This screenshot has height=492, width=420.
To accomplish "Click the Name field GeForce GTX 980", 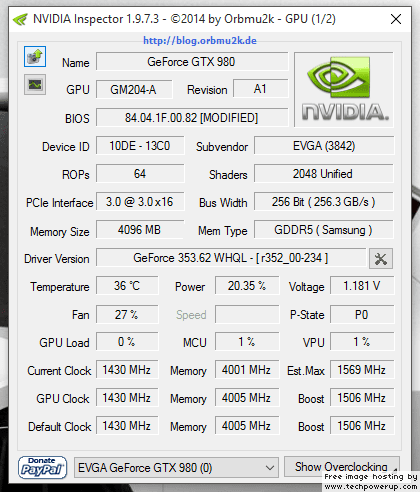I will [192, 62].
